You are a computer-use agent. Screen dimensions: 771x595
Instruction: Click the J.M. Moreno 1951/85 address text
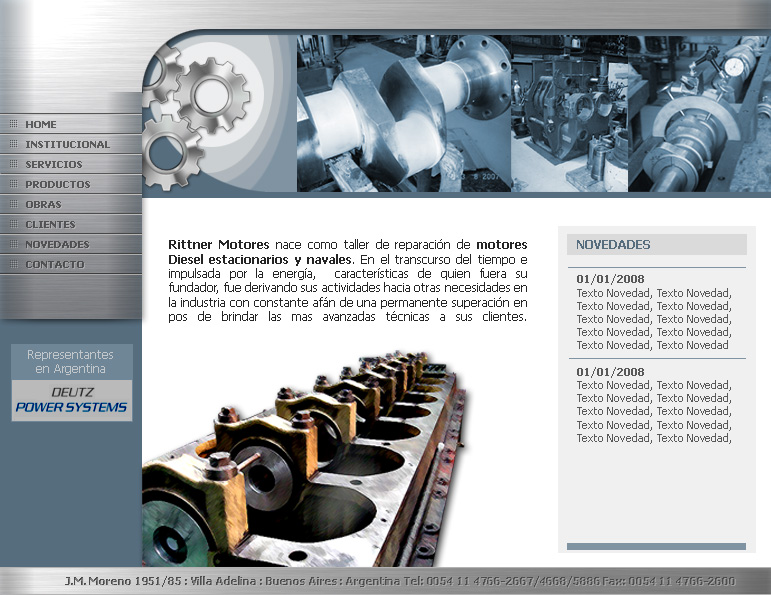tap(123, 581)
